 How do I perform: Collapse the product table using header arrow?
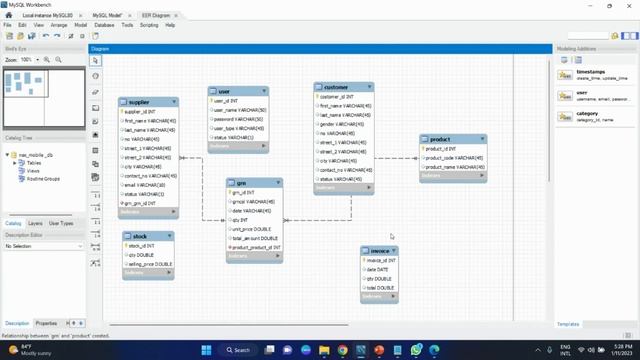pos(482,139)
